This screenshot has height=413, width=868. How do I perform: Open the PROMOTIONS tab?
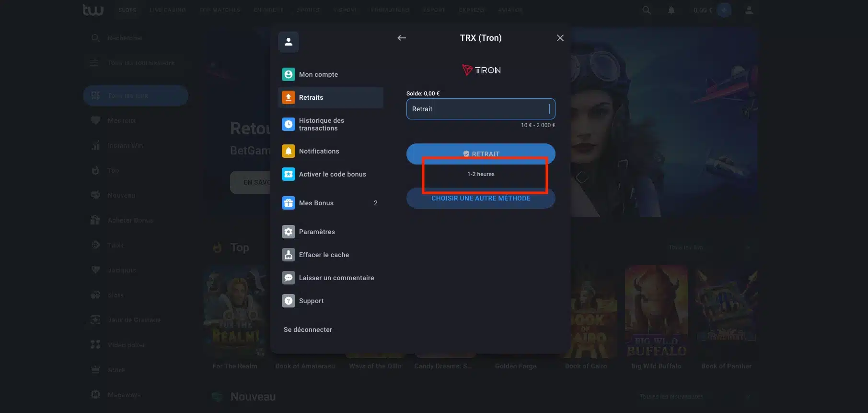[x=390, y=10]
